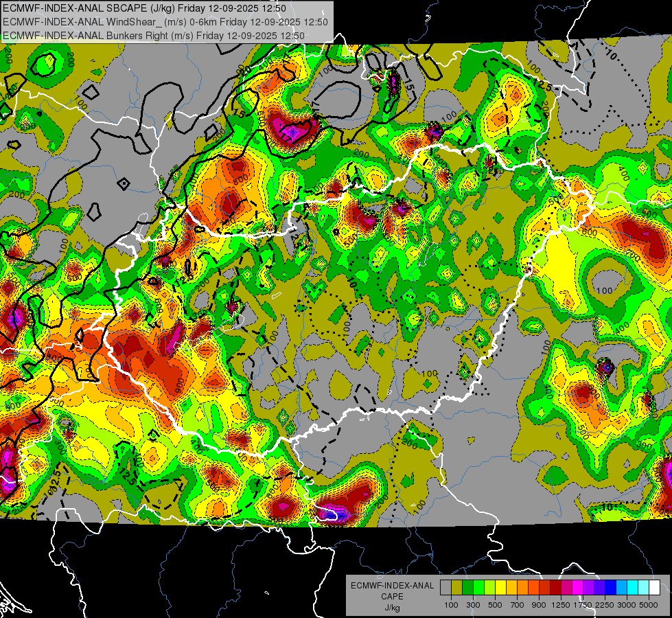Click the Bunkers Right (m/s) title line
The height and width of the screenshot is (618, 672).
(x=154, y=36)
